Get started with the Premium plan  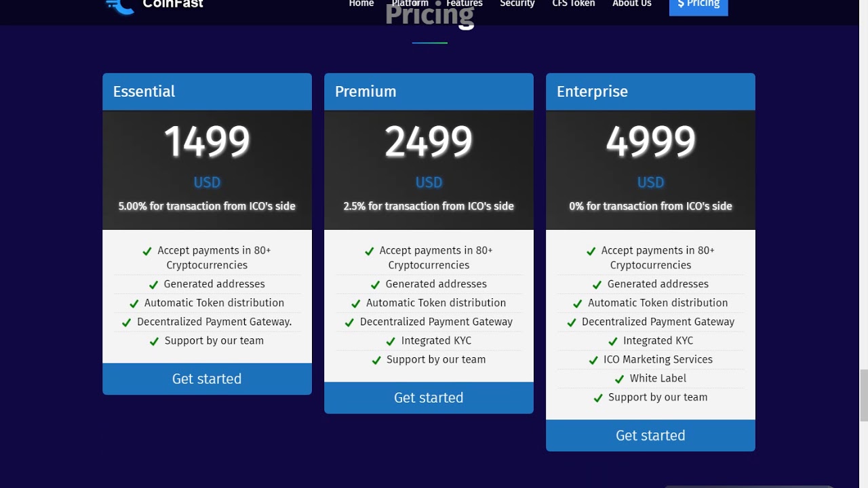point(429,398)
